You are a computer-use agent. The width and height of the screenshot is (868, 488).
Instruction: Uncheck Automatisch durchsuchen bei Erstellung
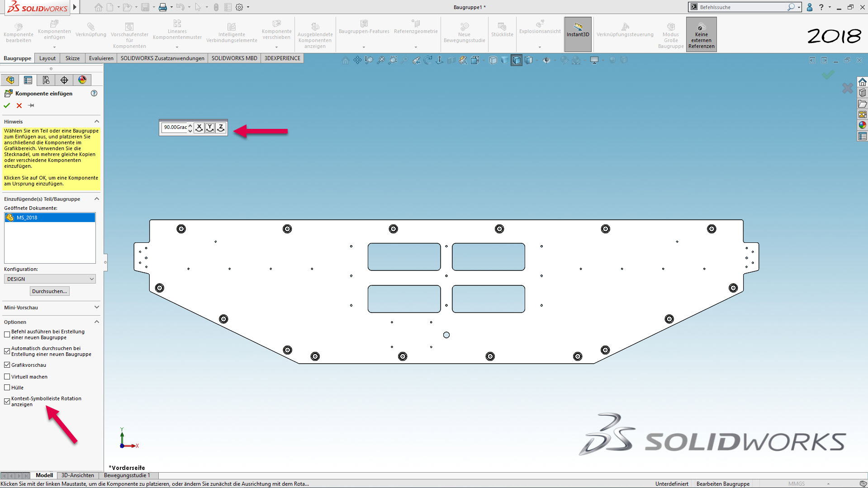coord(7,351)
